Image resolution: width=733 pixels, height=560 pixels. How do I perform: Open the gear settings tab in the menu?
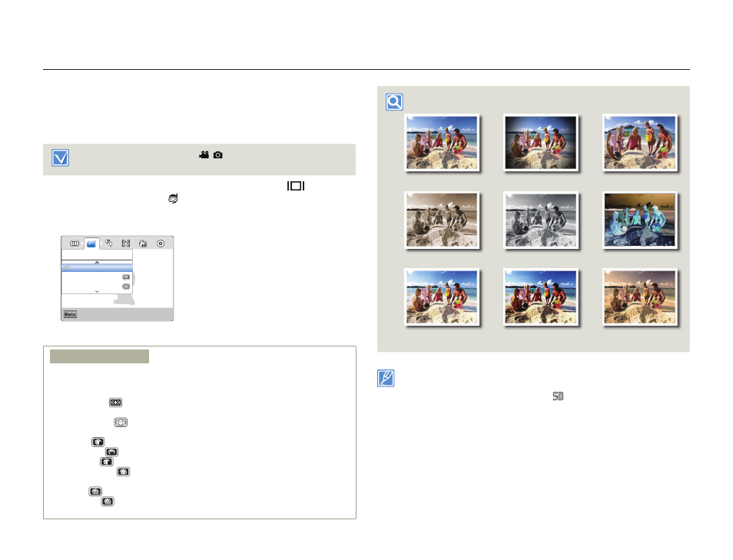[x=161, y=244]
